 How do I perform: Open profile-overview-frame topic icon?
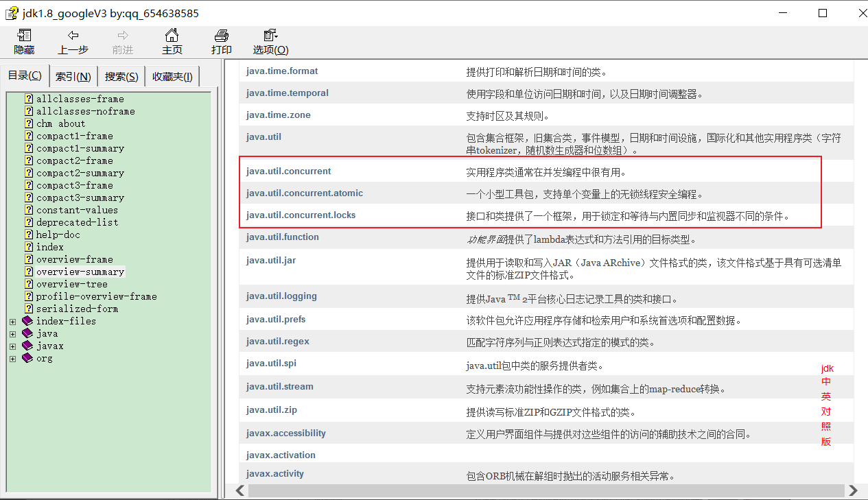point(29,296)
